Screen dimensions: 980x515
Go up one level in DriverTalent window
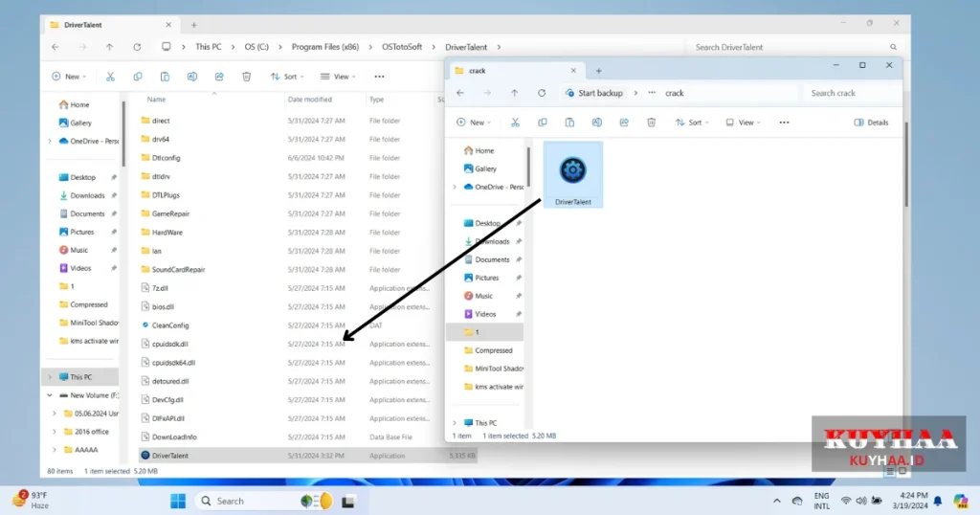(109, 47)
